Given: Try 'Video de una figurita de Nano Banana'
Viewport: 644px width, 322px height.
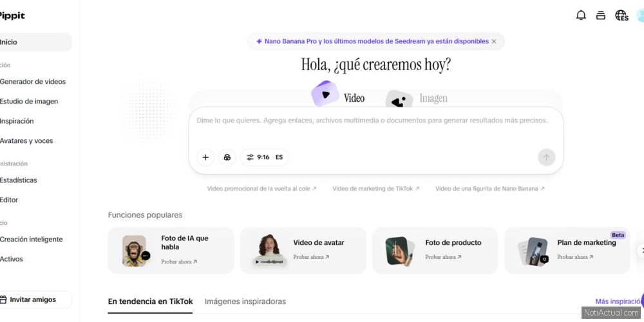Looking at the screenshot, I should (x=490, y=189).
